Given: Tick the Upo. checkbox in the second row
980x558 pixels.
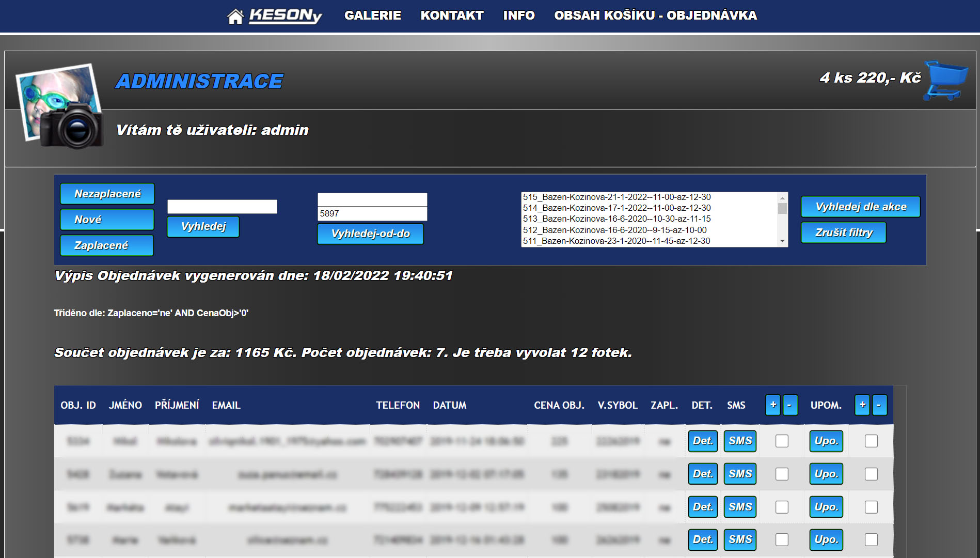Looking at the screenshot, I should click(x=871, y=474).
